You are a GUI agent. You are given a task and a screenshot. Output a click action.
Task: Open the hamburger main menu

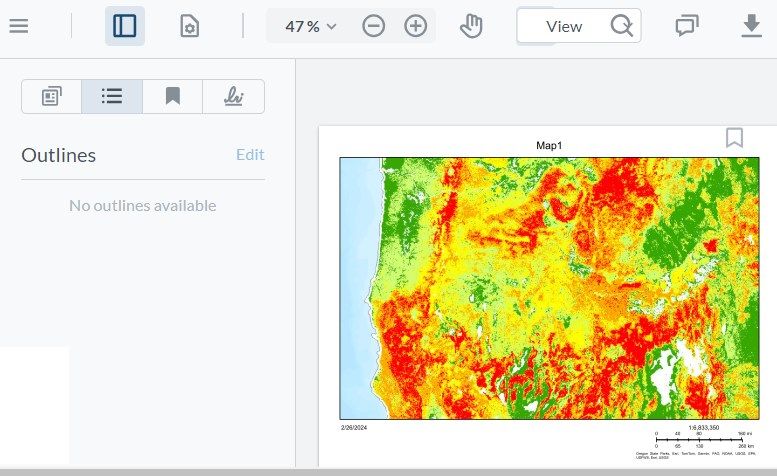[x=19, y=26]
